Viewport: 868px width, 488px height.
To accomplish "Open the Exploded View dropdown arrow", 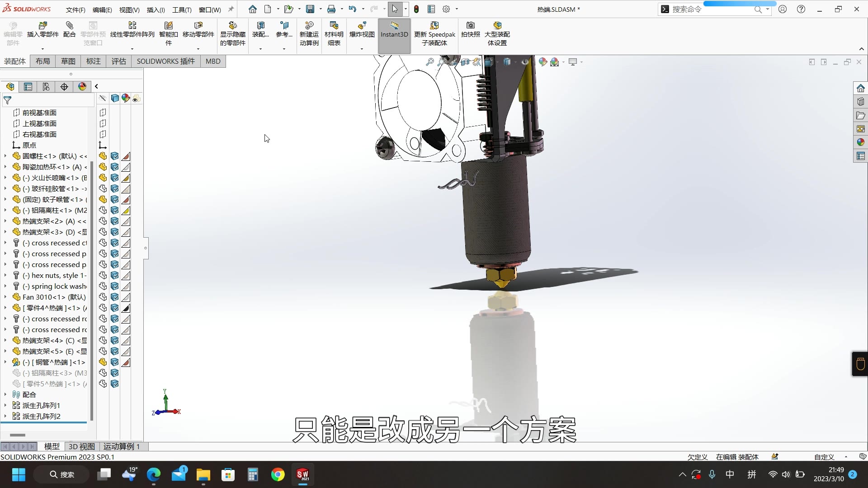I will (x=362, y=49).
